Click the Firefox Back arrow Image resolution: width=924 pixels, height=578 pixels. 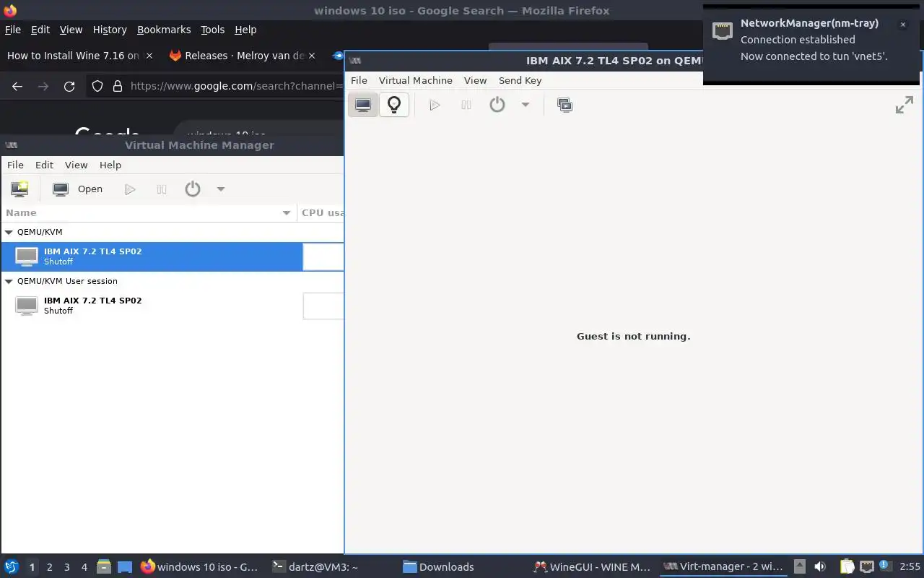[17, 86]
